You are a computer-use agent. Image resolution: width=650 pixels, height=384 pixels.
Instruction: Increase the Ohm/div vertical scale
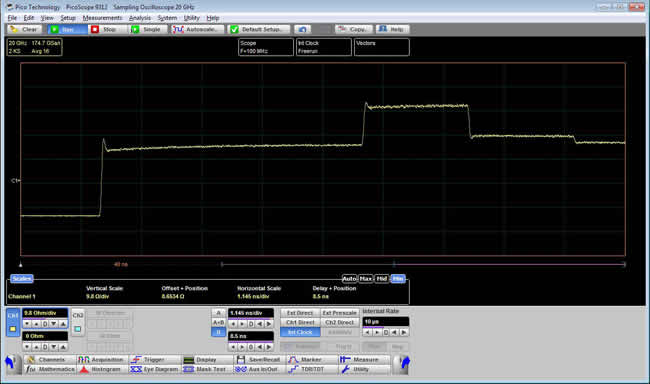click(63, 323)
